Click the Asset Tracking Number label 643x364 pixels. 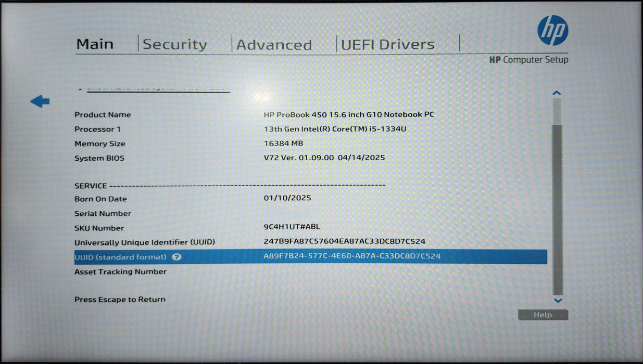[120, 272]
